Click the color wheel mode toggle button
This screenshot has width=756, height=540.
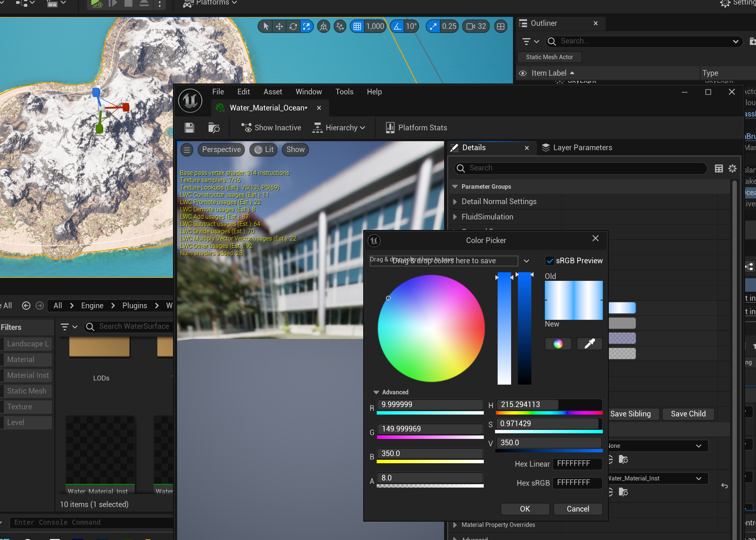(558, 344)
